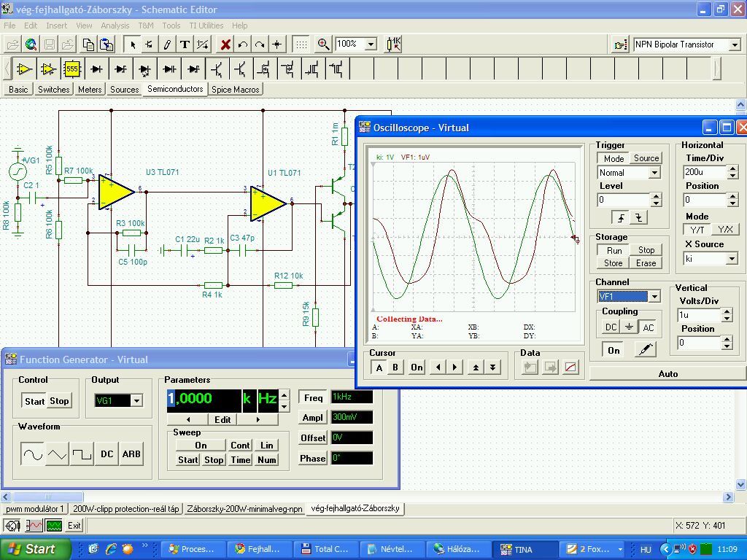Image resolution: width=747 pixels, height=560 pixels.
Task: Open the copy icon in toolbar
Action: click(x=88, y=44)
